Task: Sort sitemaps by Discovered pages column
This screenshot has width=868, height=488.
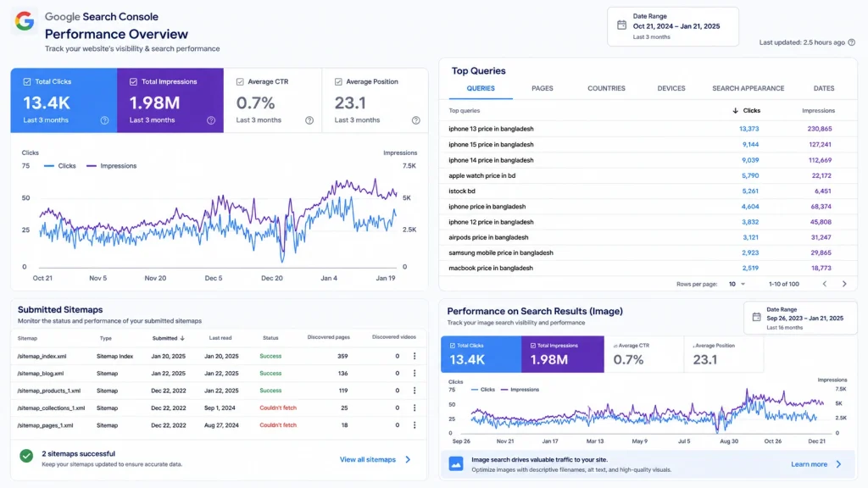Action: [328, 337]
